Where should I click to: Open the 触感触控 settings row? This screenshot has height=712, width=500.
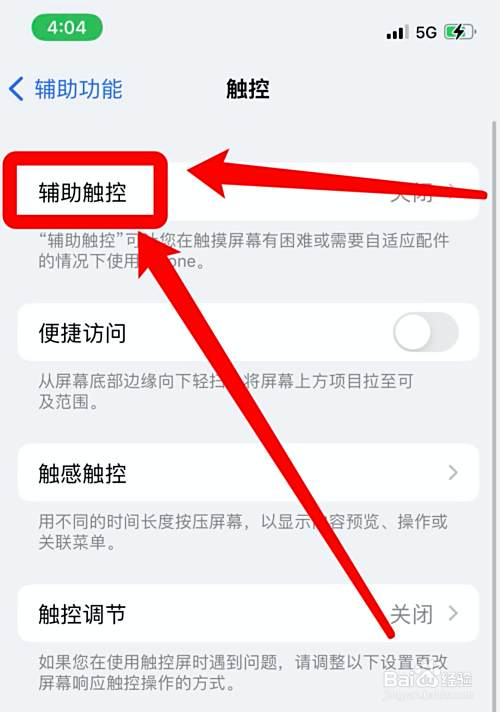click(x=248, y=473)
